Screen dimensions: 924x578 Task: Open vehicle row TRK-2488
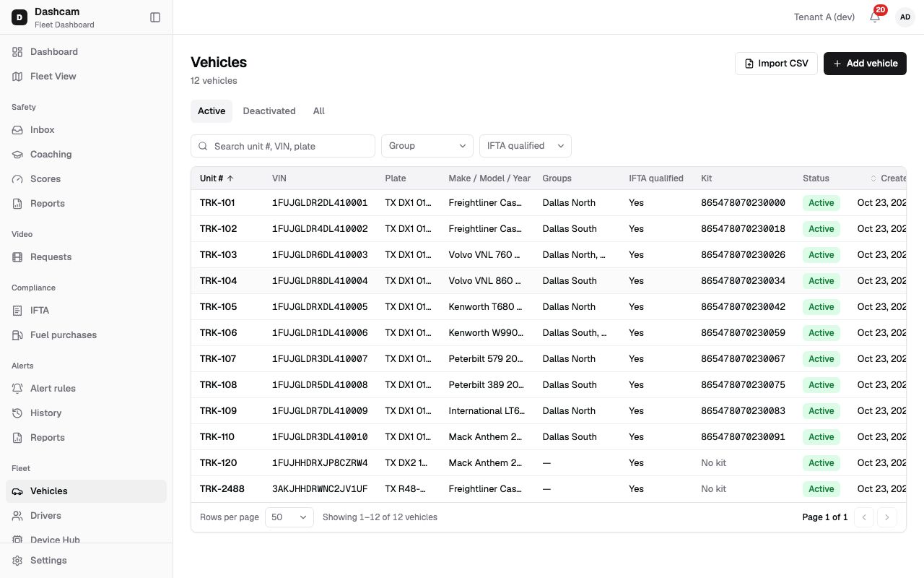click(549, 489)
